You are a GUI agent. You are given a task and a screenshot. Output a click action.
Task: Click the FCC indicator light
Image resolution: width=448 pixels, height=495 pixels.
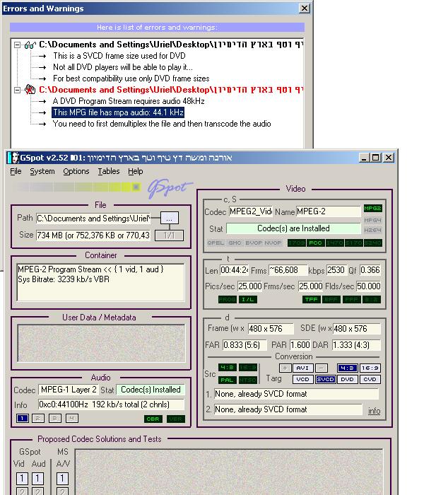point(315,243)
